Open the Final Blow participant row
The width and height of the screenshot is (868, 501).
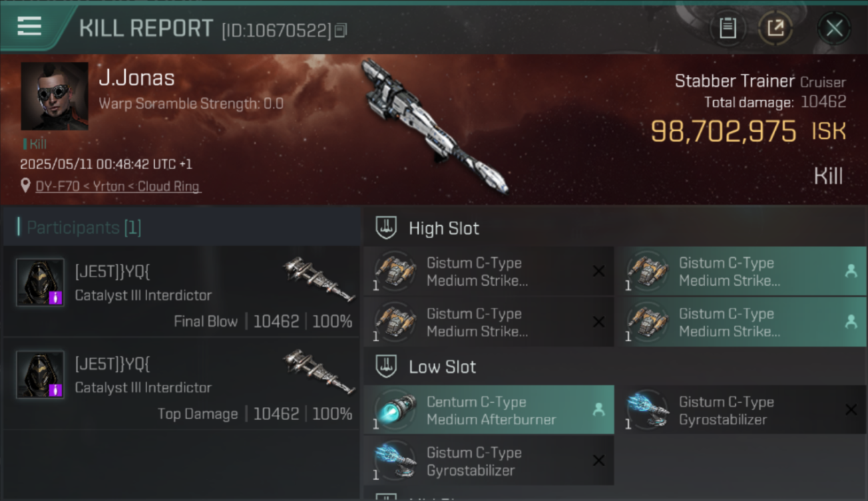tap(182, 291)
